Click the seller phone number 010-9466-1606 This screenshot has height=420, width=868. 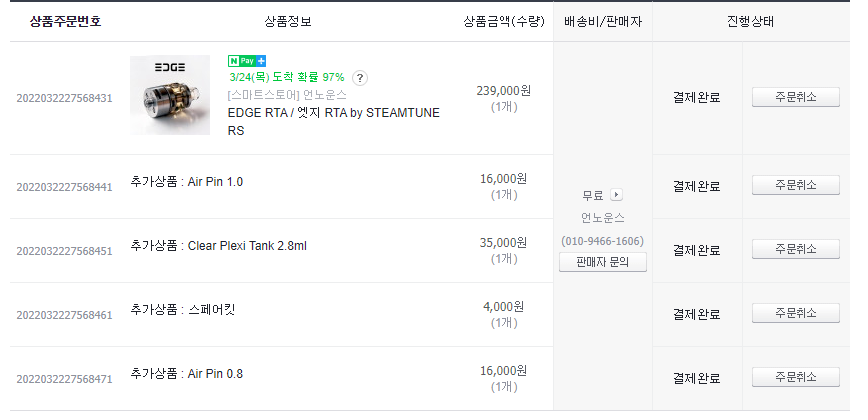tap(603, 241)
